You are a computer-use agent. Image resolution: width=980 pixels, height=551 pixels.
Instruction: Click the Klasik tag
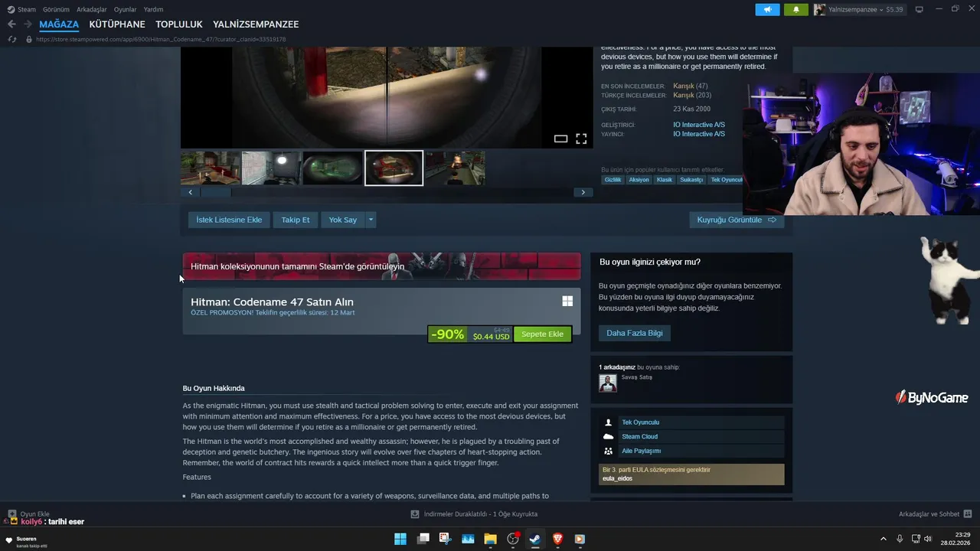tap(664, 180)
